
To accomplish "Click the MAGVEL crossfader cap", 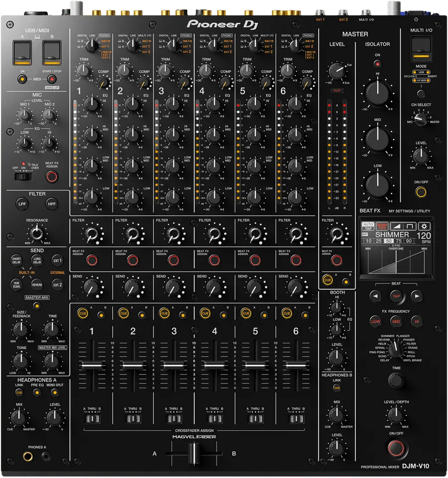I will pos(194,454).
